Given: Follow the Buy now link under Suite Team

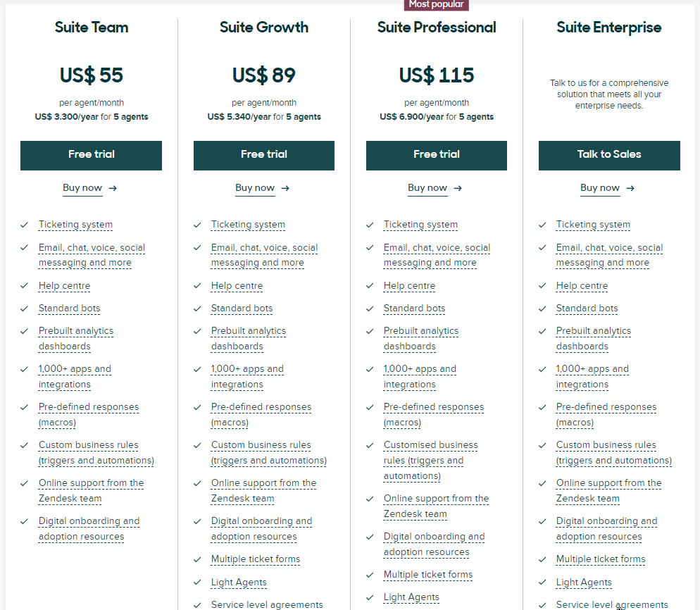Looking at the screenshot, I should [82, 188].
